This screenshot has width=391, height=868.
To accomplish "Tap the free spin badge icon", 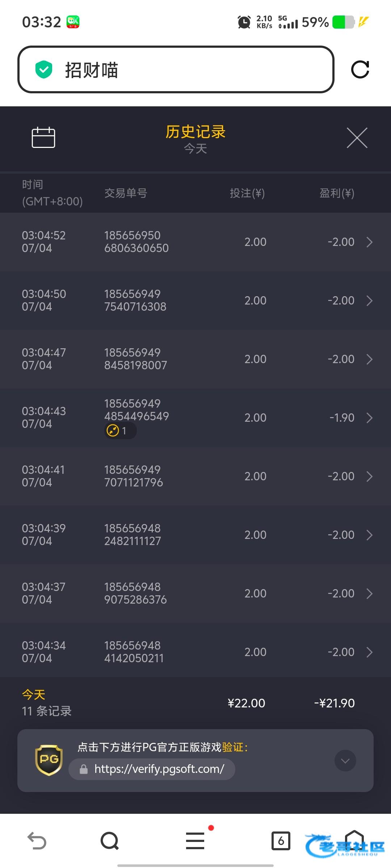I will point(113,431).
